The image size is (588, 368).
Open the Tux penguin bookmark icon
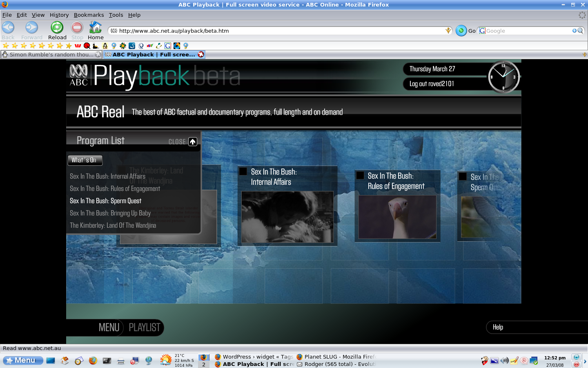[x=105, y=46]
